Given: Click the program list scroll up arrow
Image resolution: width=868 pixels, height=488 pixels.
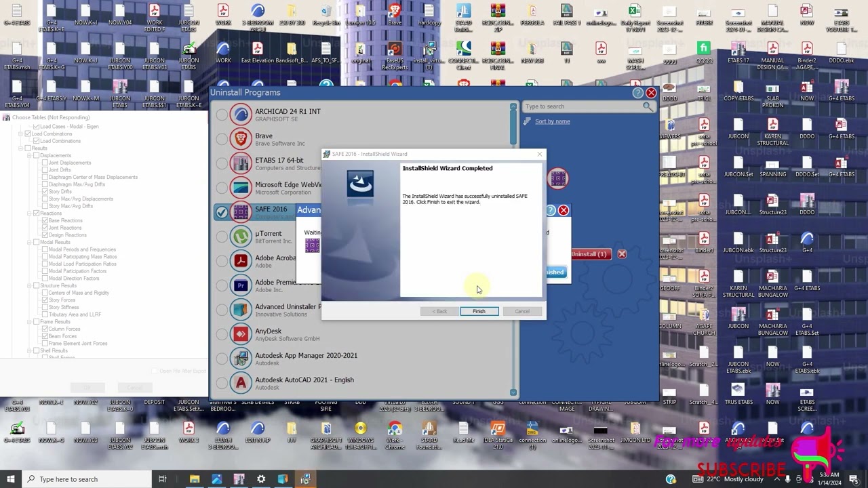Looking at the screenshot, I should (x=513, y=107).
